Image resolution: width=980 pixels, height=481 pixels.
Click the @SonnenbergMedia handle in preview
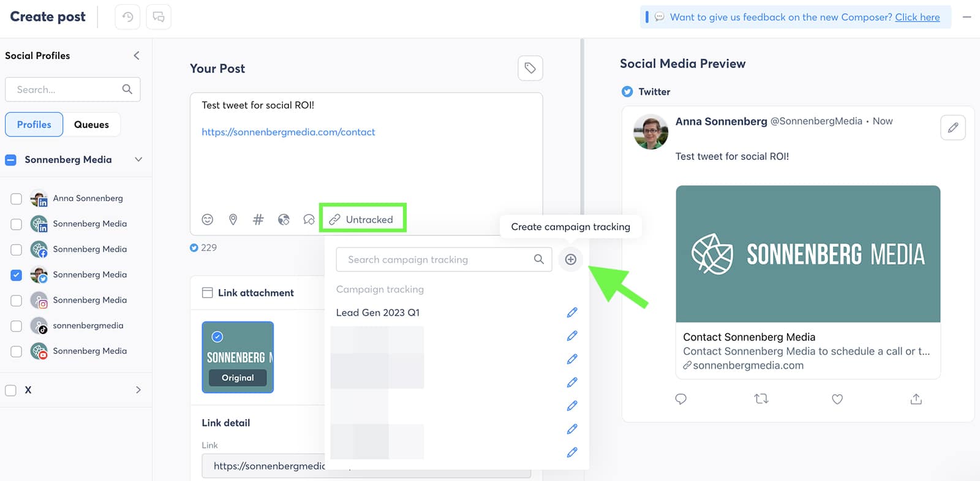point(816,121)
